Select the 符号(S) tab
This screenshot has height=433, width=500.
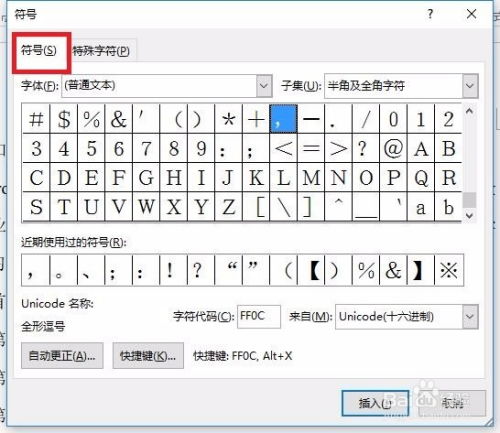point(39,51)
